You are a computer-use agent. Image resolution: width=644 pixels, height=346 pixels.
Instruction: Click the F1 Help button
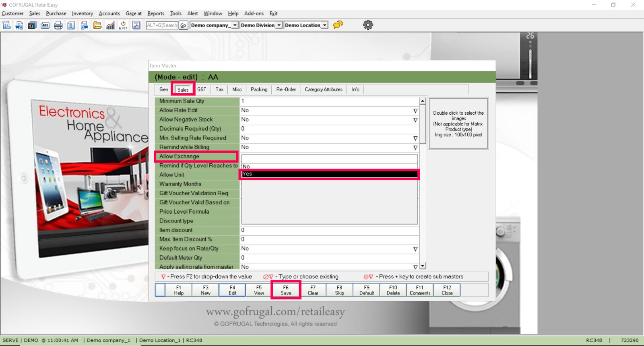tap(179, 290)
